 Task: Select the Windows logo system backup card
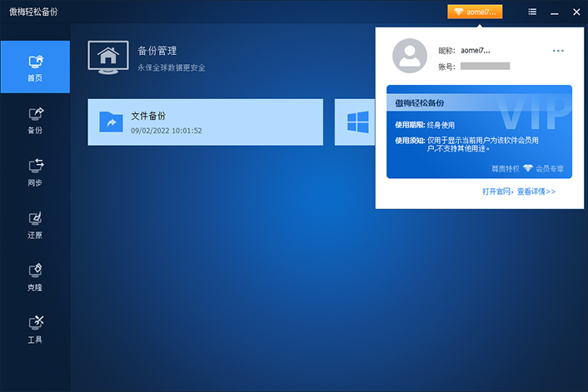(x=355, y=122)
